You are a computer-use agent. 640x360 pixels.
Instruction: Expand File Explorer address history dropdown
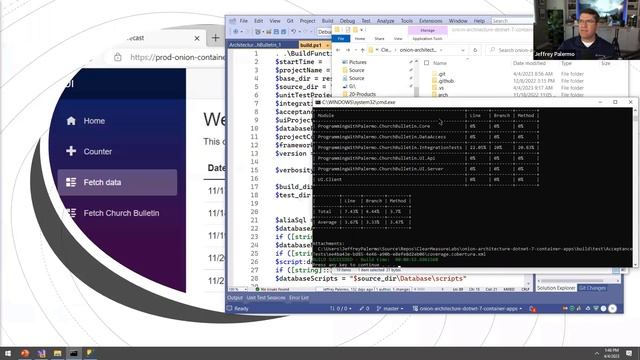(x=462, y=50)
